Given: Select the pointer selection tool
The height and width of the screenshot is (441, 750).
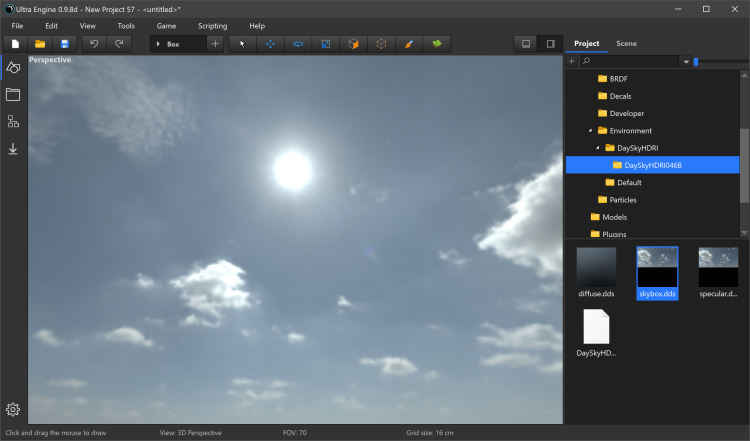Looking at the screenshot, I should [x=243, y=44].
